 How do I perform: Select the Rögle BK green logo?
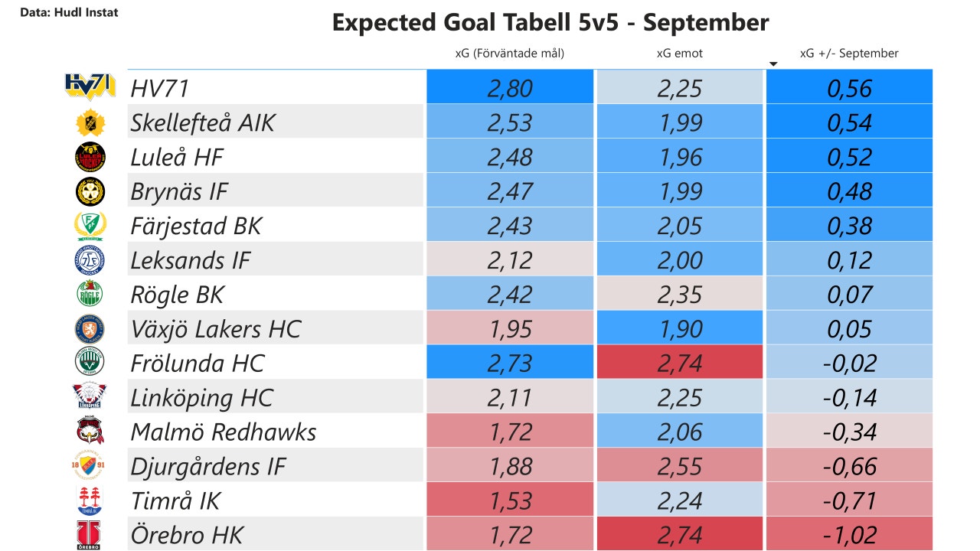point(90,295)
